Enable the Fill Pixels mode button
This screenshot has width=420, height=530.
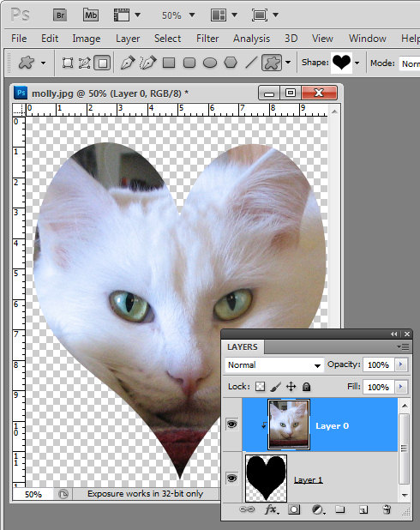[x=102, y=63]
